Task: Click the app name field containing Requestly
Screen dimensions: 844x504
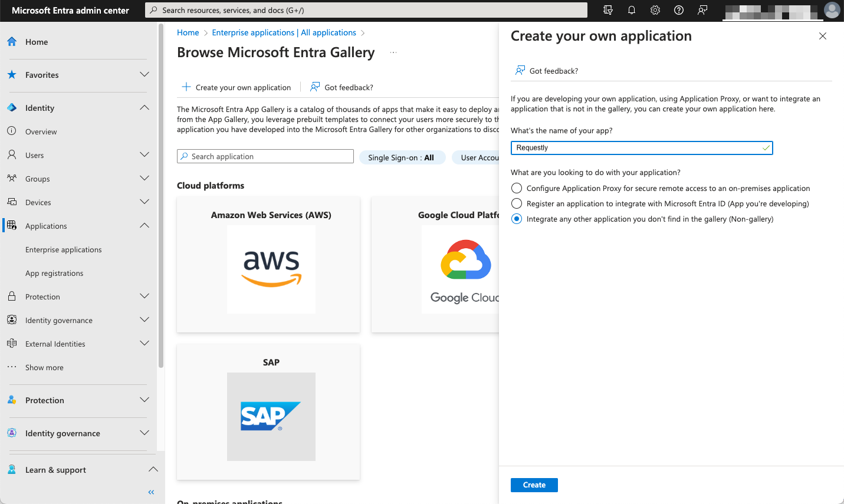Action: 642,147
